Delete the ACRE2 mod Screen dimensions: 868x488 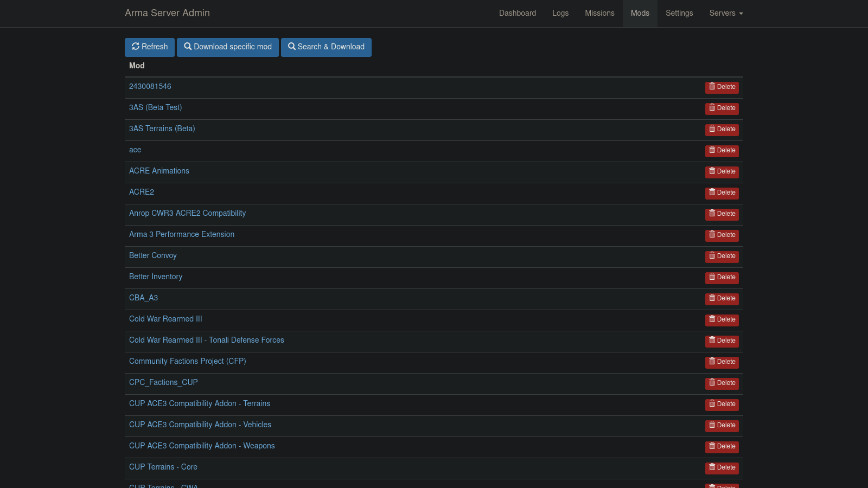[722, 193]
